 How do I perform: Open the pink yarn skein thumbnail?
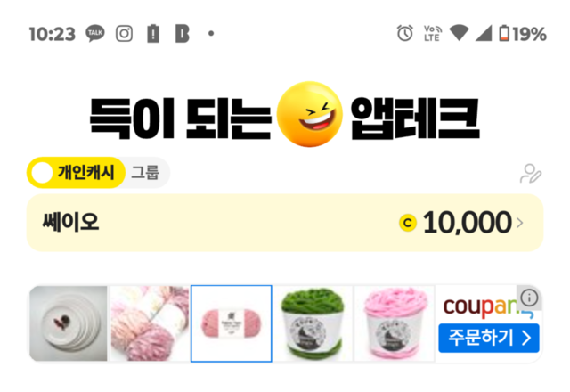pos(232,323)
